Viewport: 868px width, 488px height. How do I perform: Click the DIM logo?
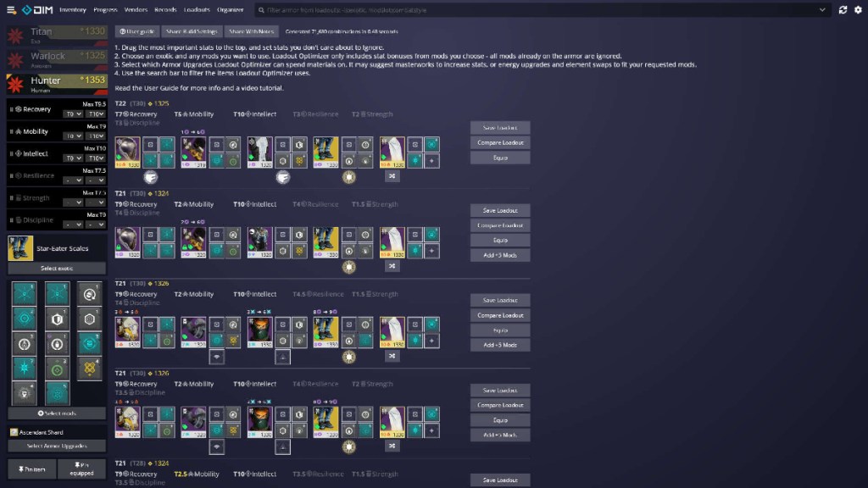tap(37, 10)
